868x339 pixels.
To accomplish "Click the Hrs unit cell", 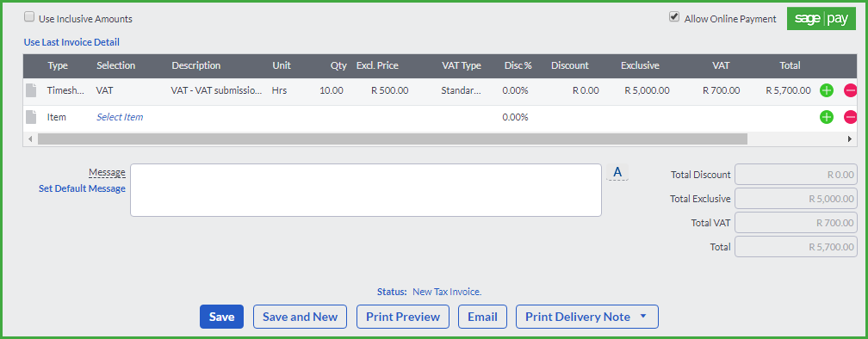I will (x=280, y=90).
